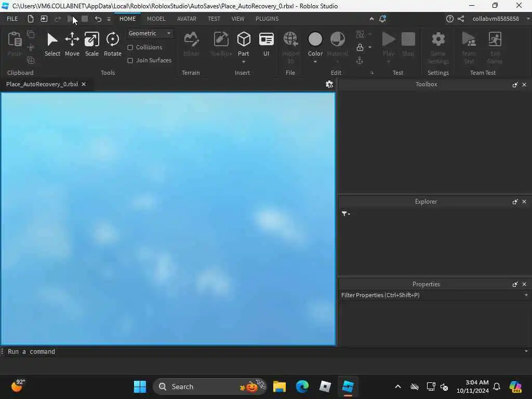Open the Toolbox from the Insert group
Screen dimensions: 532x399
click(x=221, y=44)
